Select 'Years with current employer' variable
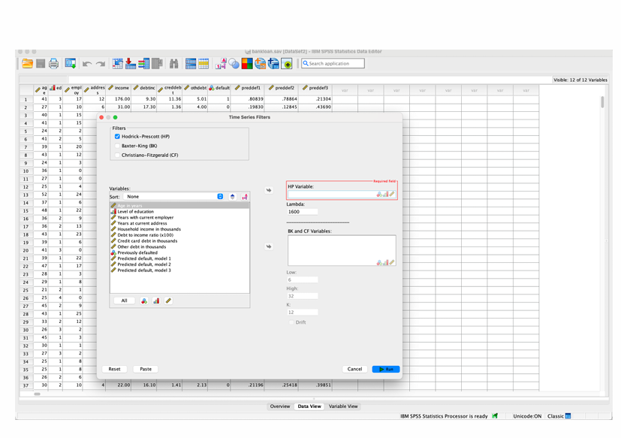Screen dimensions: 621x438 click(x=180, y=217)
